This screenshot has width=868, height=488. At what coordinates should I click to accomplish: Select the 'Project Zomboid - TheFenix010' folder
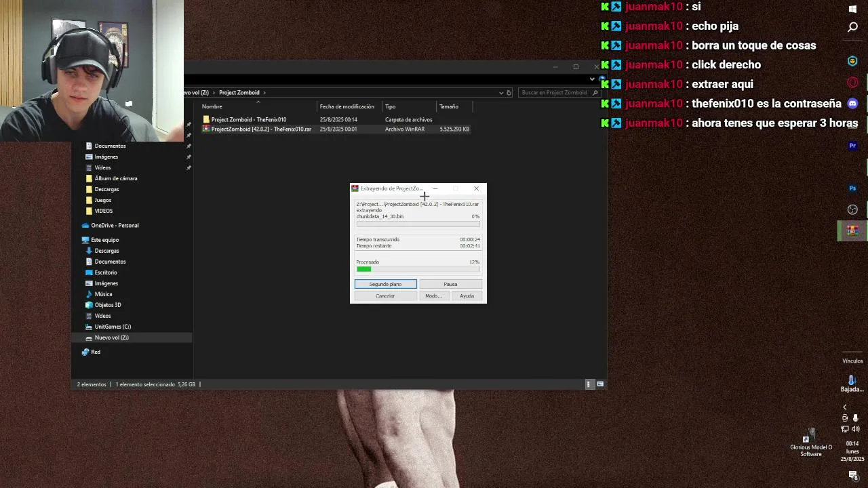coord(248,119)
